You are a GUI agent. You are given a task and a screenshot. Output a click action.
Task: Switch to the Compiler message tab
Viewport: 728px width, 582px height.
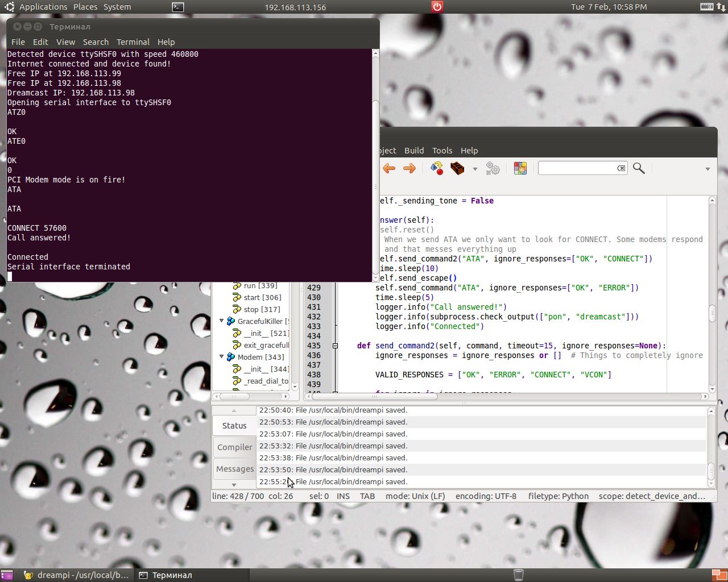[234, 447]
